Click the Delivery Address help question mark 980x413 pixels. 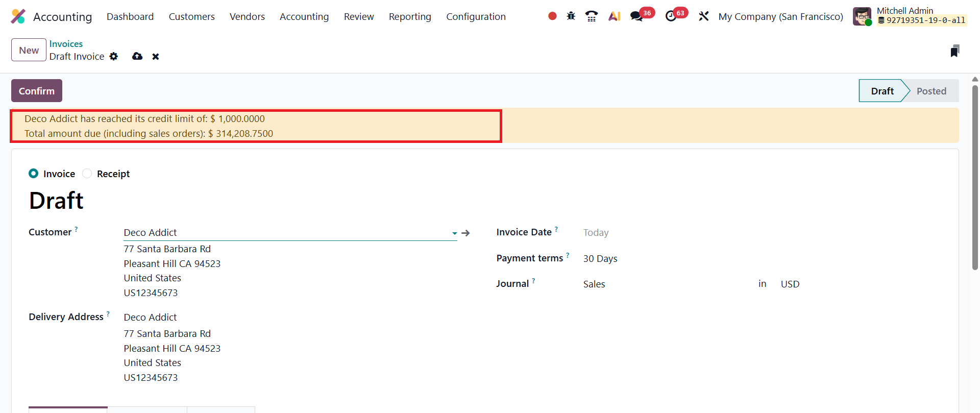click(x=108, y=314)
